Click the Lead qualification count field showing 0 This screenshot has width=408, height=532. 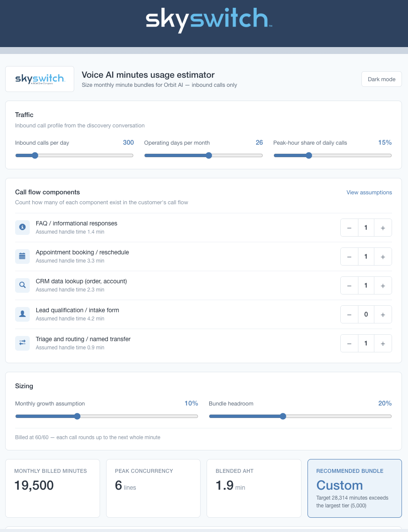(366, 314)
